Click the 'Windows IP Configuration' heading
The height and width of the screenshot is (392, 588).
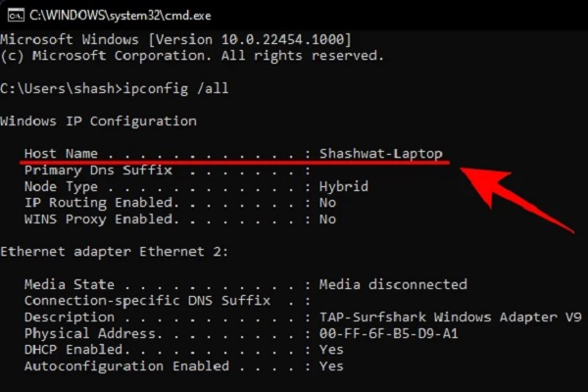[98, 122]
